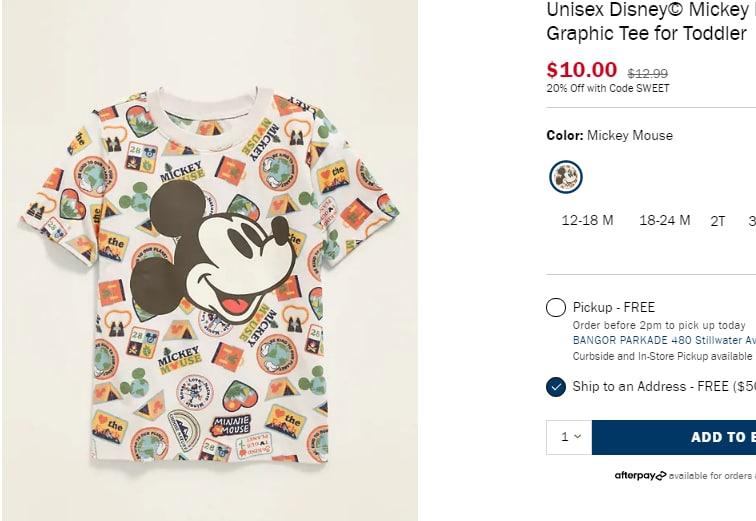This screenshot has height=521, width=756.
Task: Select the Mickey Mouse color swatch
Action: (566, 177)
